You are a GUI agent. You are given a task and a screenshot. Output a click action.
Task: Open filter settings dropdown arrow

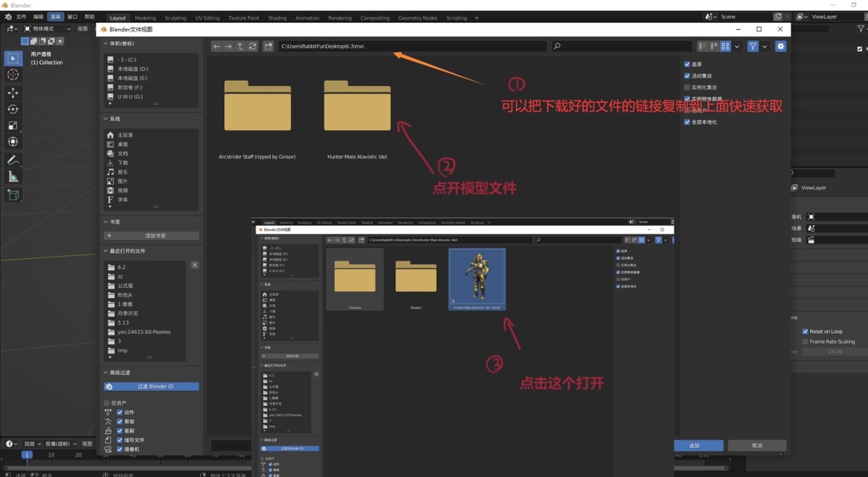point(764,46)
